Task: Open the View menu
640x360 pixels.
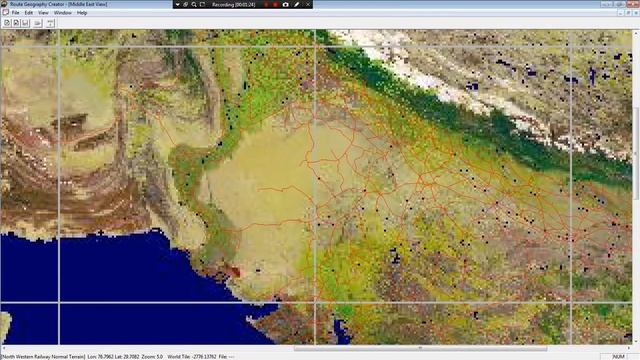Action: [43, 13]
